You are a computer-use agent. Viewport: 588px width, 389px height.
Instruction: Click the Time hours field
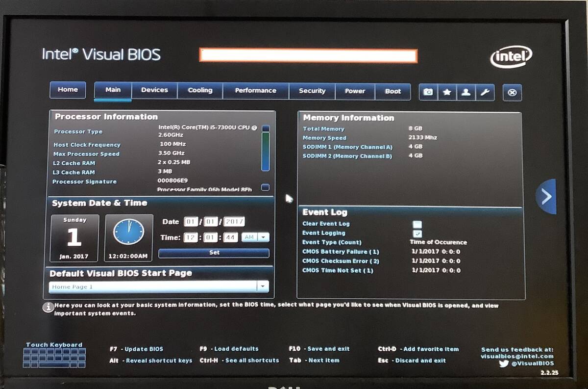191,237
